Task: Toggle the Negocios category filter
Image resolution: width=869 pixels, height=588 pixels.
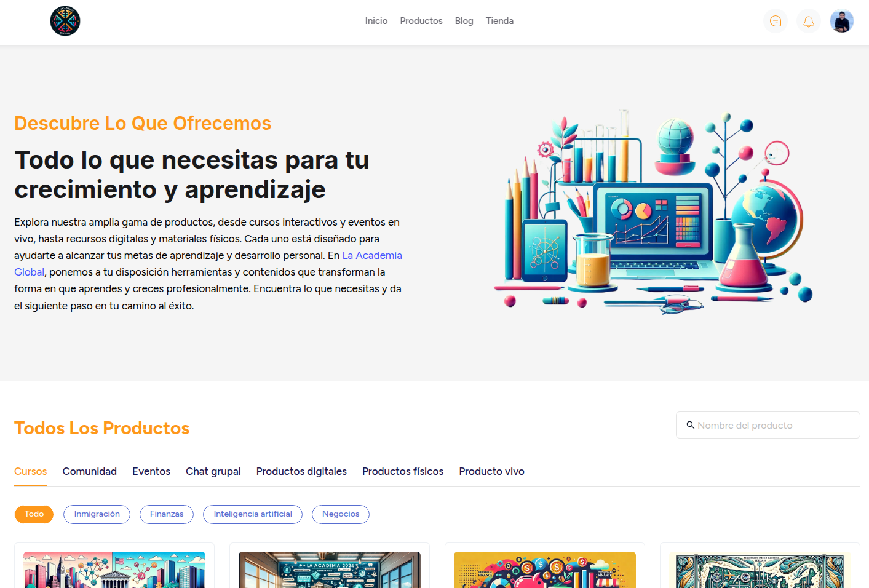Action: [340, 514]
